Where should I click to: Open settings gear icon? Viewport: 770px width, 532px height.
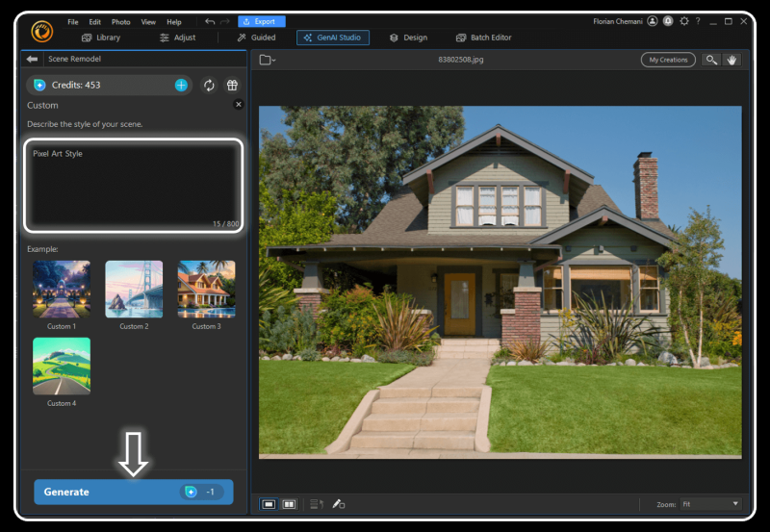(684, 21)
